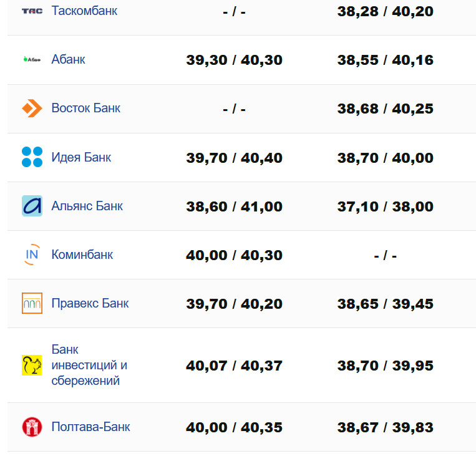
Task: Open the Коминбанк link
Action: coord(82,255)
